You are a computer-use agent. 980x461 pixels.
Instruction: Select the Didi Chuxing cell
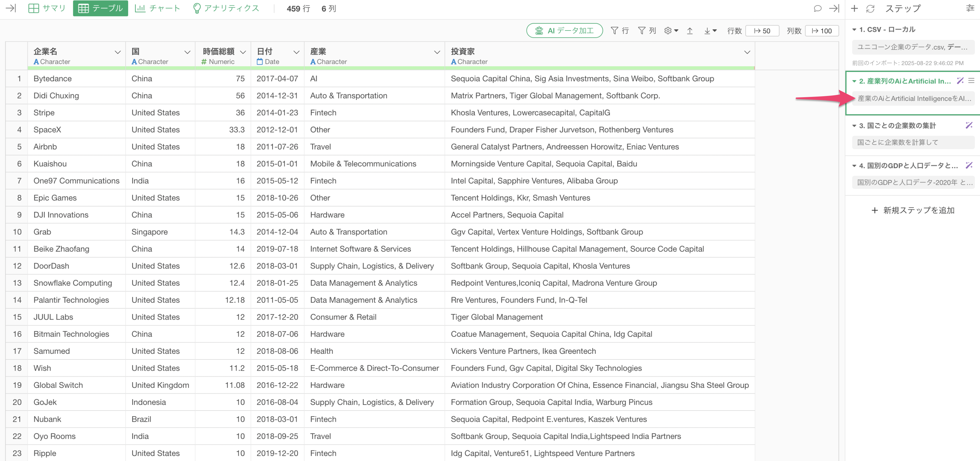[76, 96]
